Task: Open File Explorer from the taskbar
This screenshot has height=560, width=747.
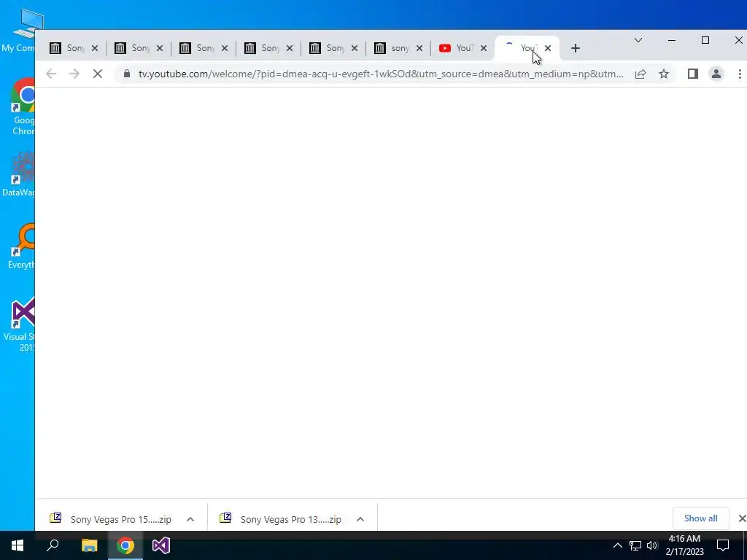Action: [x=89, y=545]
